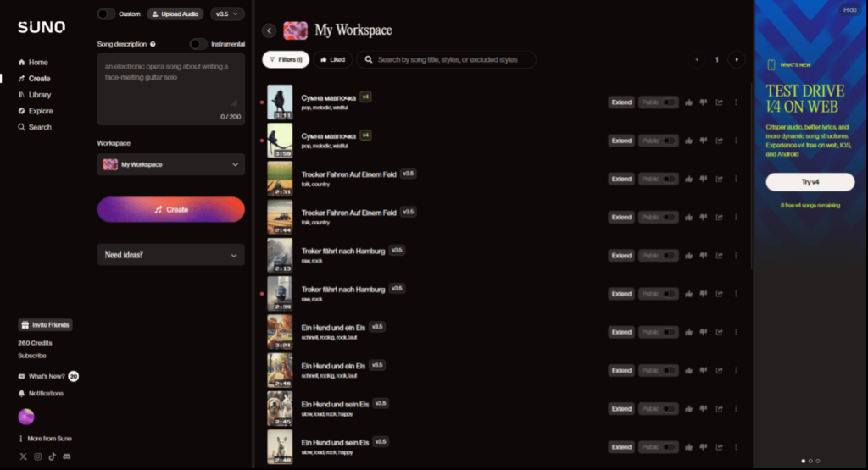
Task: Open the Discord social link
Action: (67, 456)
